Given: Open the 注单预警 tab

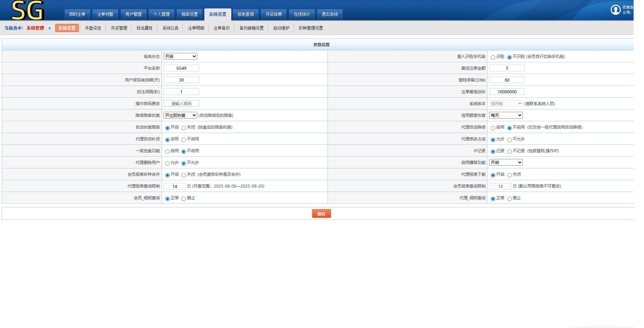Looking at the screenshot, I should tap(105, 14).
